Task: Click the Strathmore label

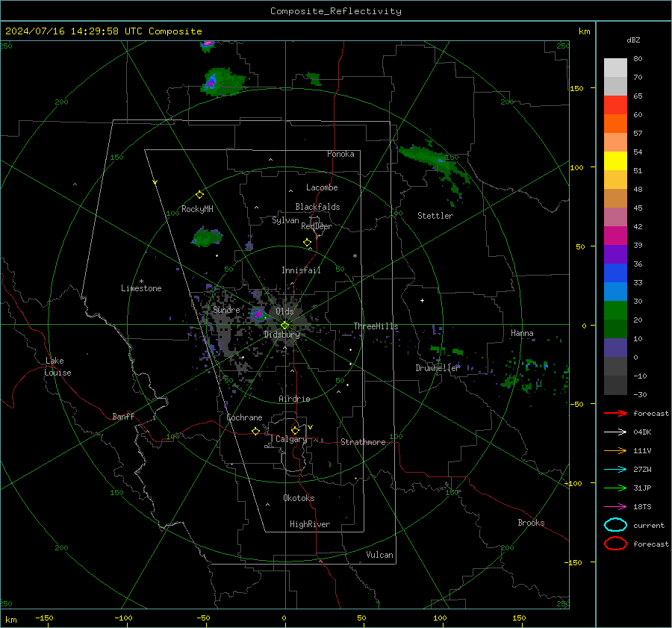Action: (363, 442)
